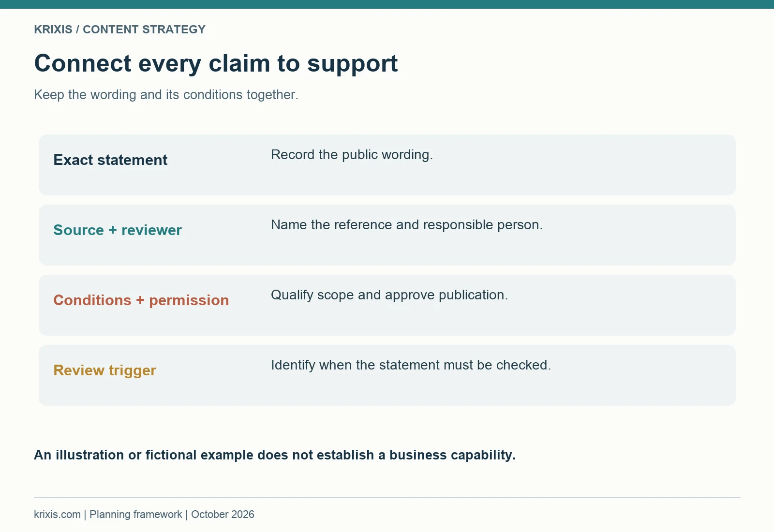Select the bold note about fictional examples
The width and height of the screenshot is (774, 532).
(x=275, y=455)
